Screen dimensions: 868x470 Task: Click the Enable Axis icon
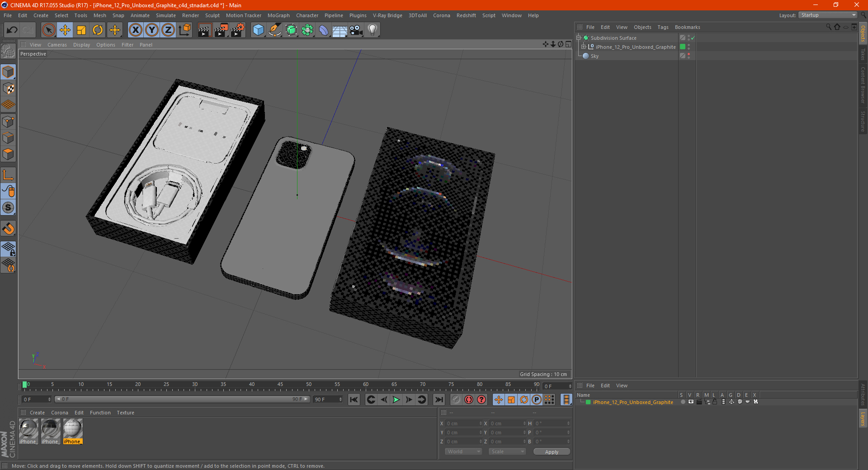tap(8, 175)
